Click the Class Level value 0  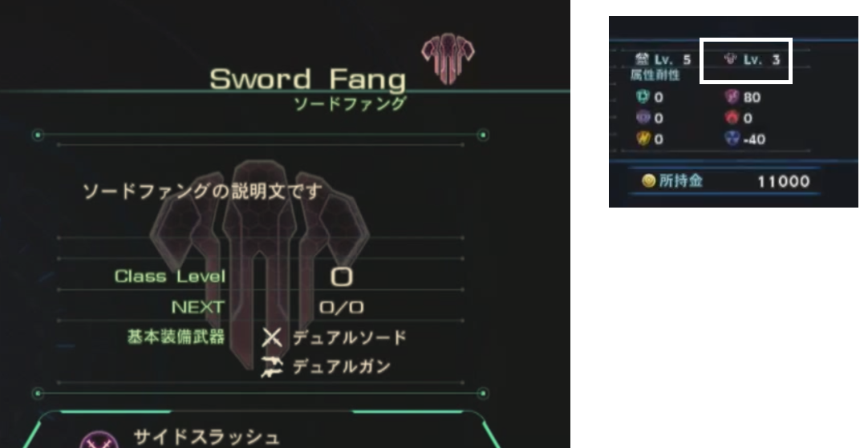pos(342,276)
